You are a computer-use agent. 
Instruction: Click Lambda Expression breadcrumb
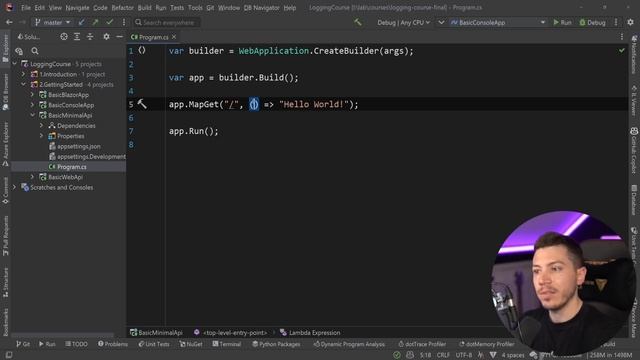[310, 333]
